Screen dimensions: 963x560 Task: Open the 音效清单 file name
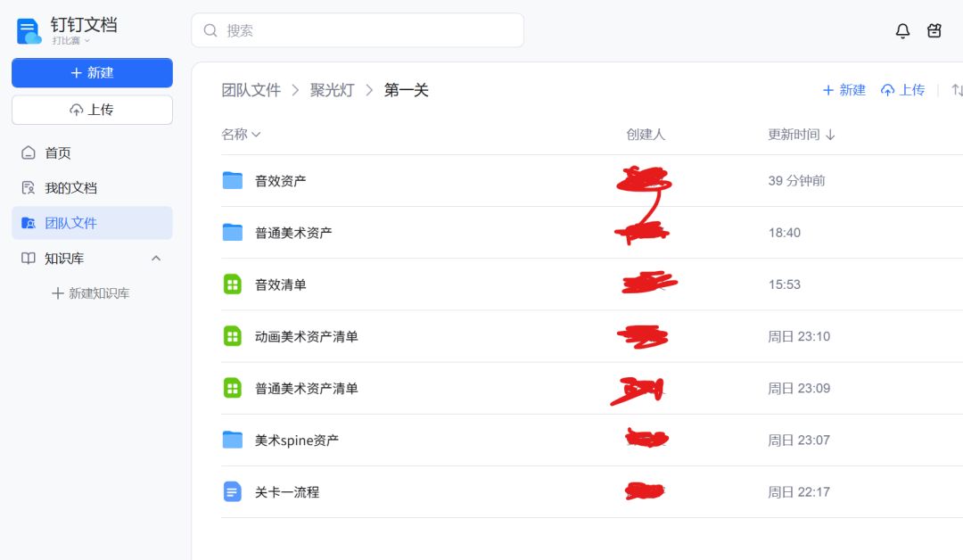pyautogui.click(x=280, y=284)
